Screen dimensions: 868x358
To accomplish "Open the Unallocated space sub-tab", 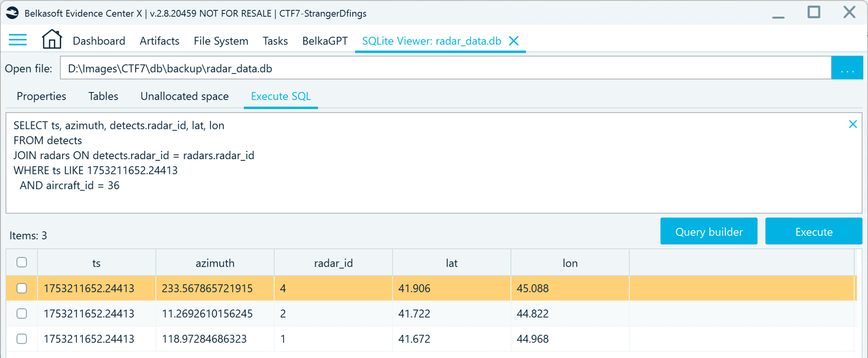I will point(184,96).
